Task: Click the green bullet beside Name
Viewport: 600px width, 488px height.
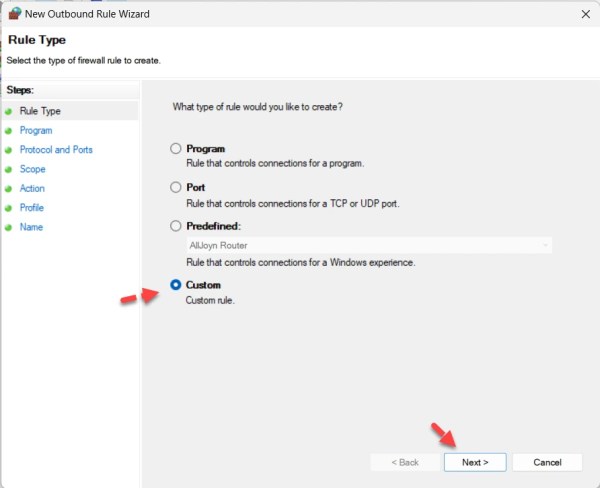Action: tap(9, 227)
